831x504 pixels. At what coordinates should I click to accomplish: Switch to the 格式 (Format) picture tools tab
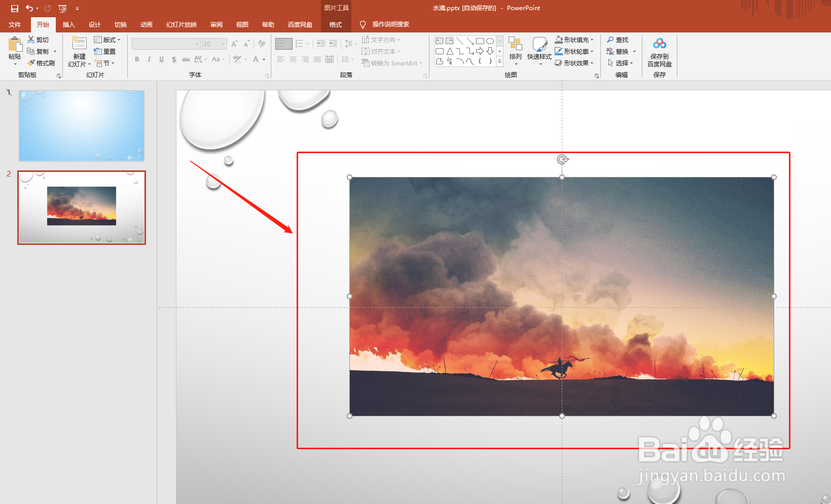click(336, 24)
